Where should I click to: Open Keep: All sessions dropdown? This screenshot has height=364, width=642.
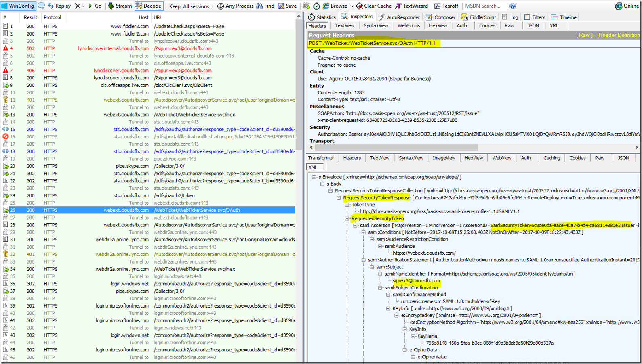click(192, 6)
